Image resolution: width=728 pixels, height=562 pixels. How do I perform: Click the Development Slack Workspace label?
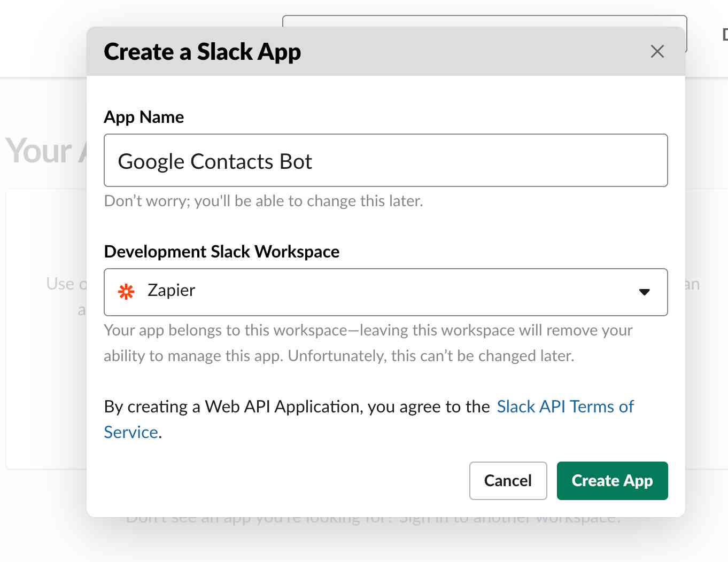(222, 252)
